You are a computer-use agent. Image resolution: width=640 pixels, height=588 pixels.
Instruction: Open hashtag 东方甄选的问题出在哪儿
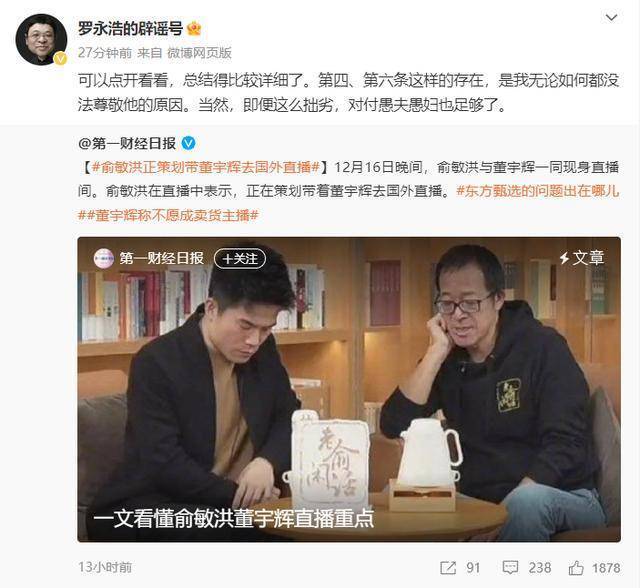(x=538, y=191)
